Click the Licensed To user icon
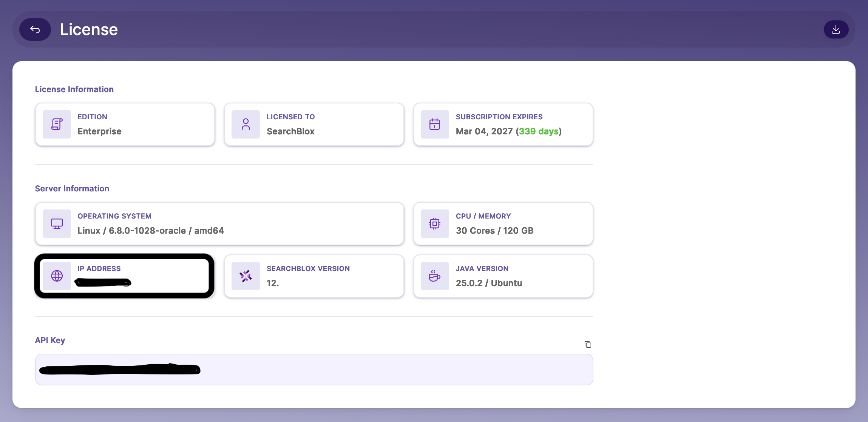Screen dimensions: 868x422 (246, 124)
